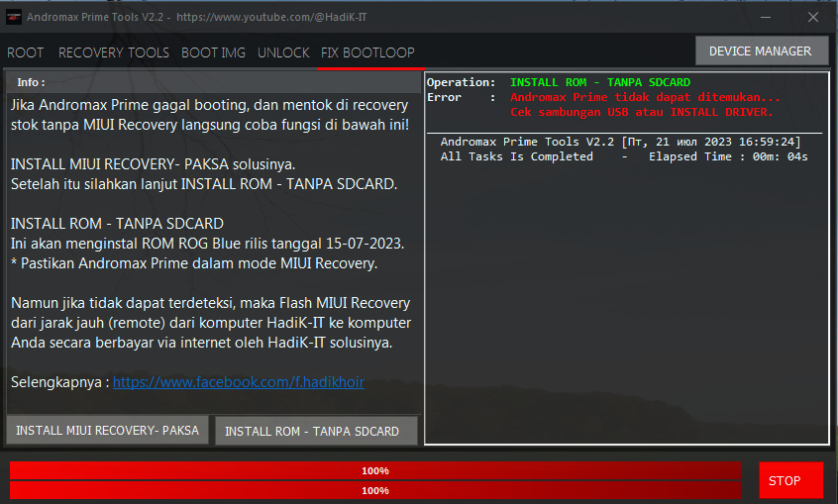Click INSTALL MIUI RECOVERY- PAKSA button
838x504 pixels.
(107, 431)
